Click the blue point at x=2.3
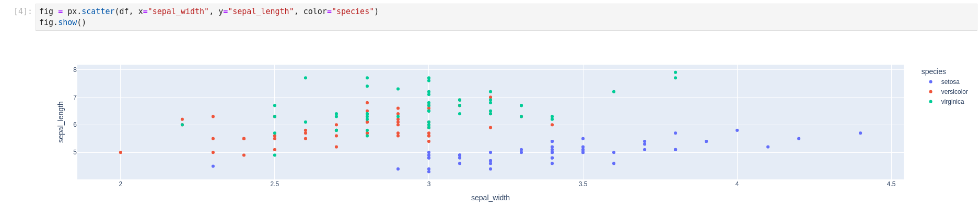Viewport: 980px width, 218px height. point(213,166)
